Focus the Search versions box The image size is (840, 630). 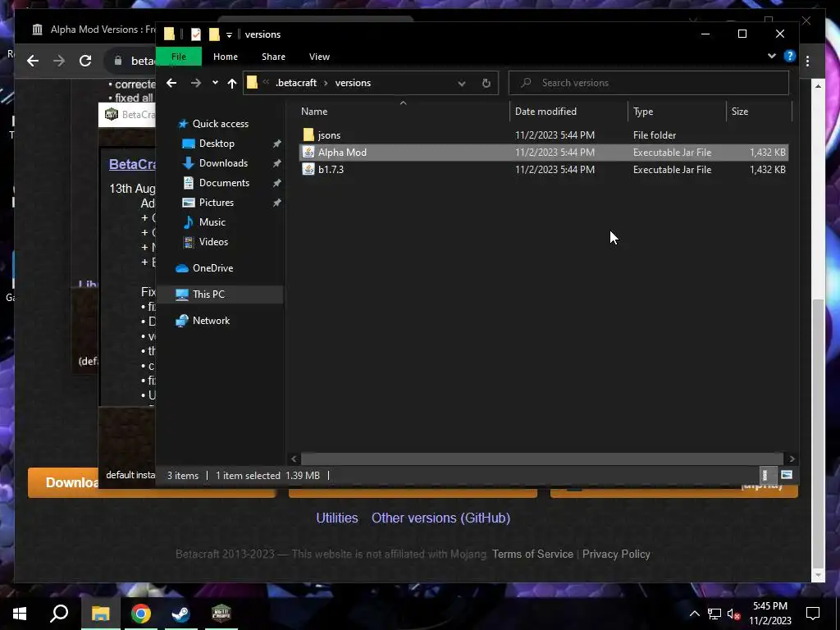[x=649, y=83]
